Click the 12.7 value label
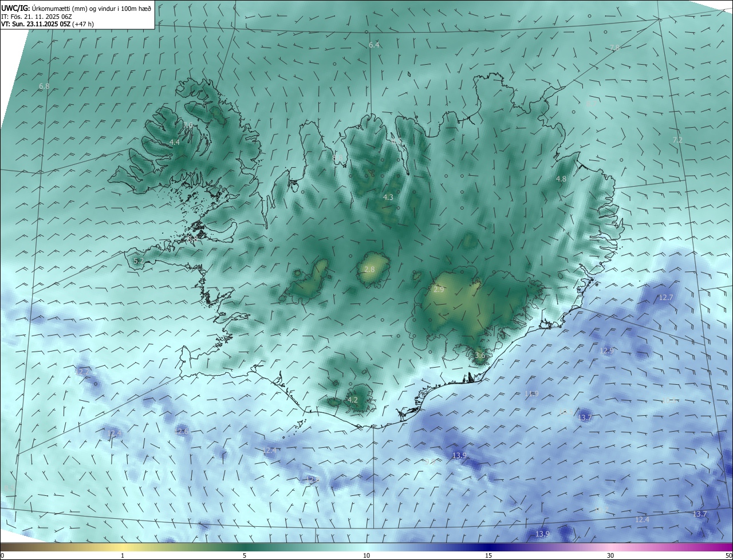733x560 pixels. click(666, 297)
